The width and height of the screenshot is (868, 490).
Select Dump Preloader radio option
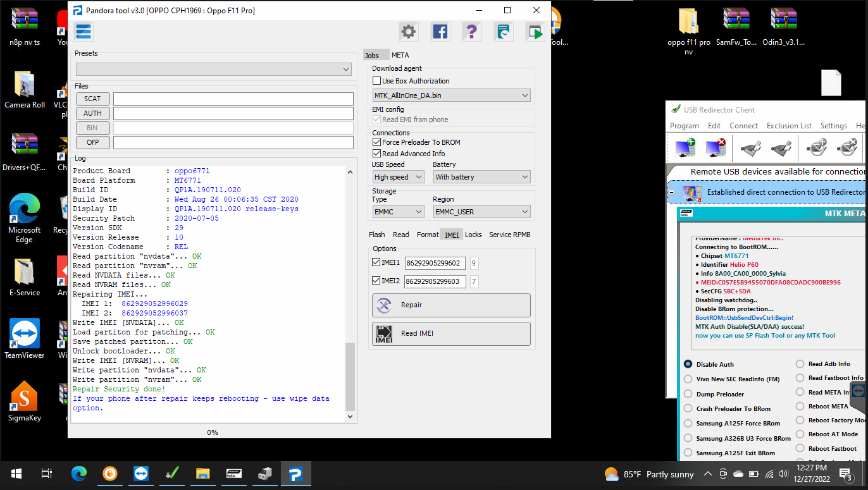pos(688,394)
